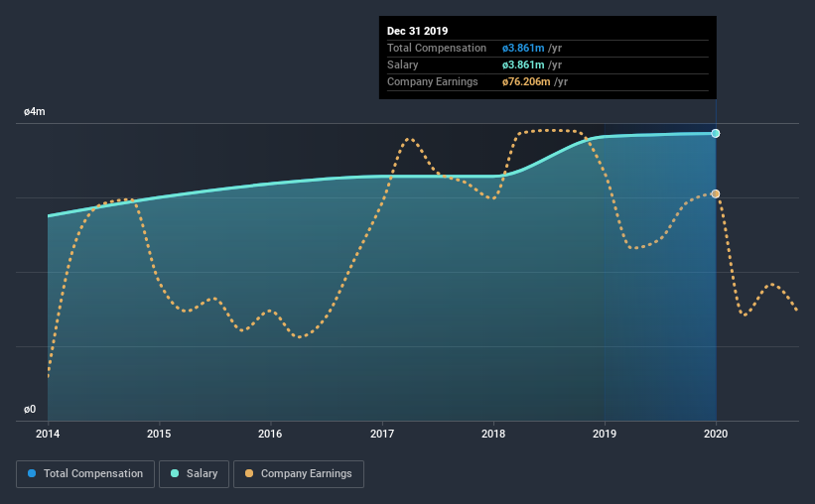The image size is (815, 504).
Task: Click the 2014 x-axis label
Action: (48, 434)
